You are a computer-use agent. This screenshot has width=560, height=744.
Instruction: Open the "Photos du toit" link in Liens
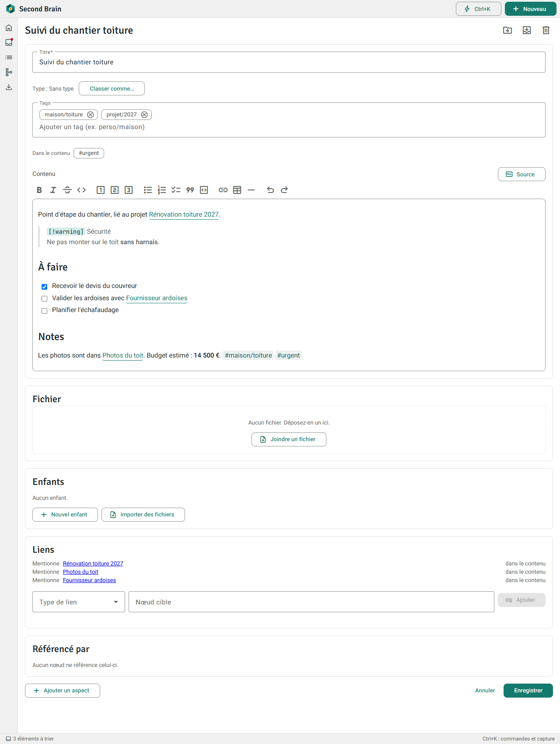(x=80, y=572)
